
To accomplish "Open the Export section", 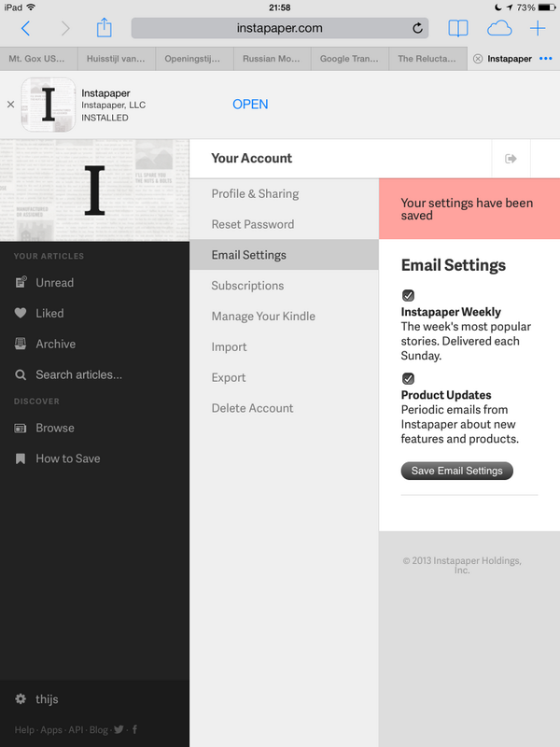I will [284, 378].
